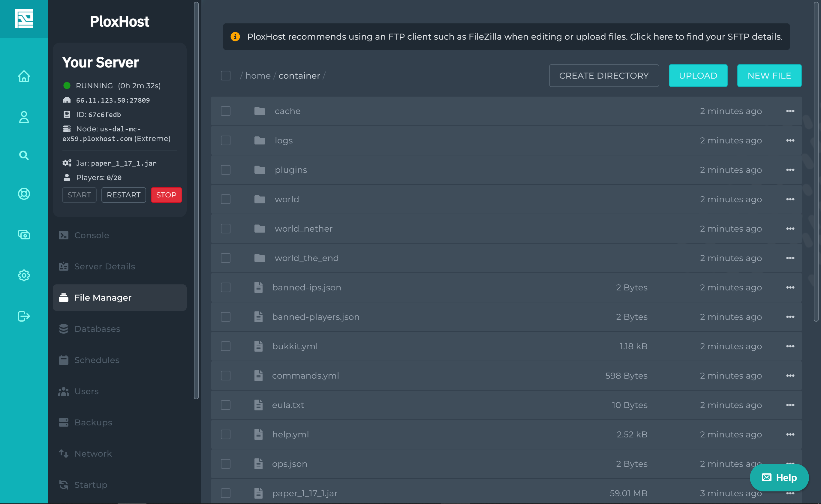
Task: Open options menu for world_the_end folder
Action: (790, 258)
